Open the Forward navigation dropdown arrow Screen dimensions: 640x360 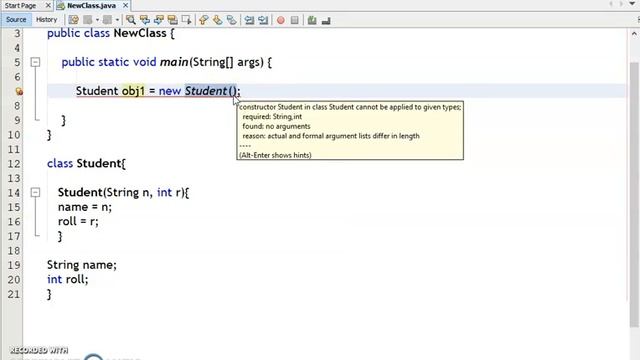pyautogui.click(x=117, y=20)
